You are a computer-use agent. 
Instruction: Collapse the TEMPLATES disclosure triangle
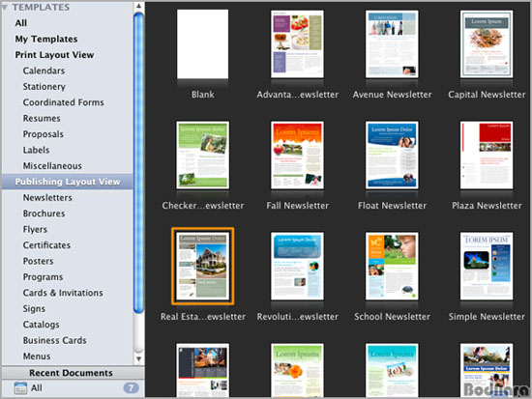[5, 7]
